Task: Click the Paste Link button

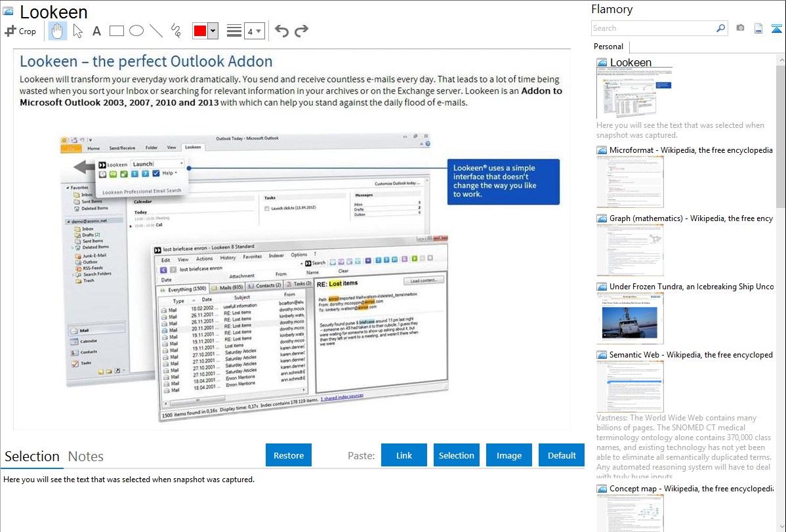Action: [x=404, y=455]
